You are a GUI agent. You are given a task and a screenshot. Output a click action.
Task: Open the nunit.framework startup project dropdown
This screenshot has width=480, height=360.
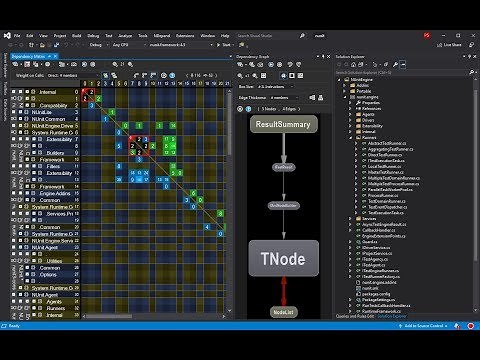pyautogui.click(x=180, y=45)
